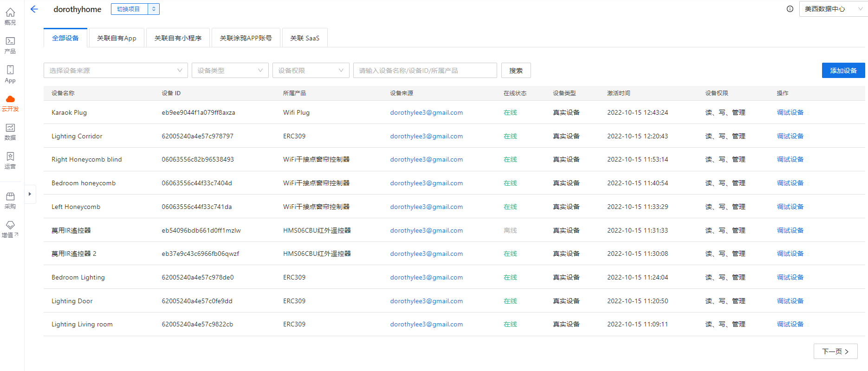The image size is (868, 371).
Task: Click 调试设备 for Lighting Door
Action: (x=790, y=301)
